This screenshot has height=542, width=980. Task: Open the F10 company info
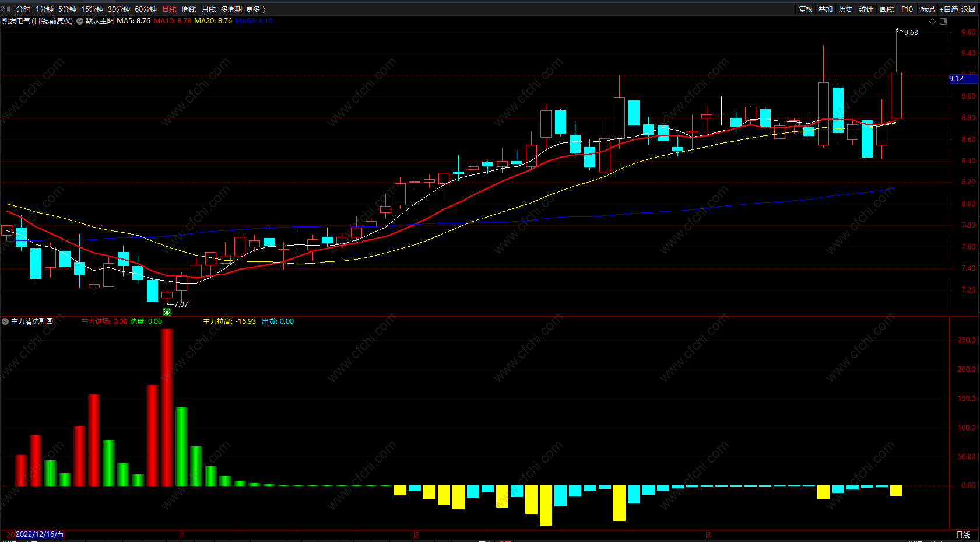click(x=907, y=9)
